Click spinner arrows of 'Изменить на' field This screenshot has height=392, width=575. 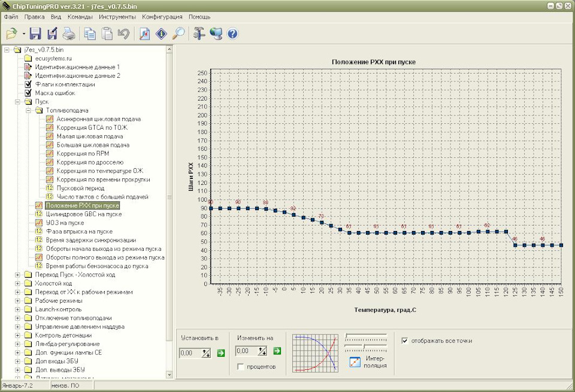(x=262, y=351)
